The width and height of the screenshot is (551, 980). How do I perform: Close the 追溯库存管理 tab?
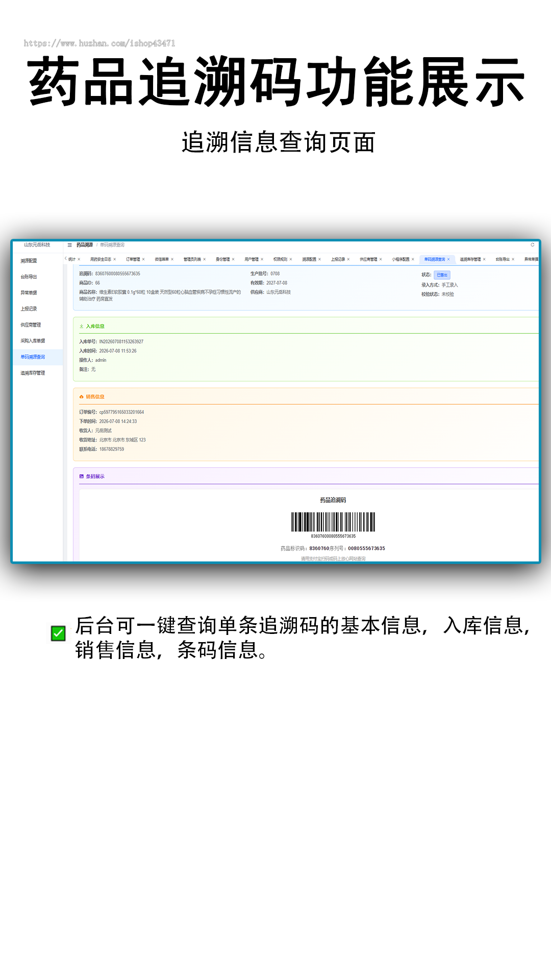[x=484, y=259]
